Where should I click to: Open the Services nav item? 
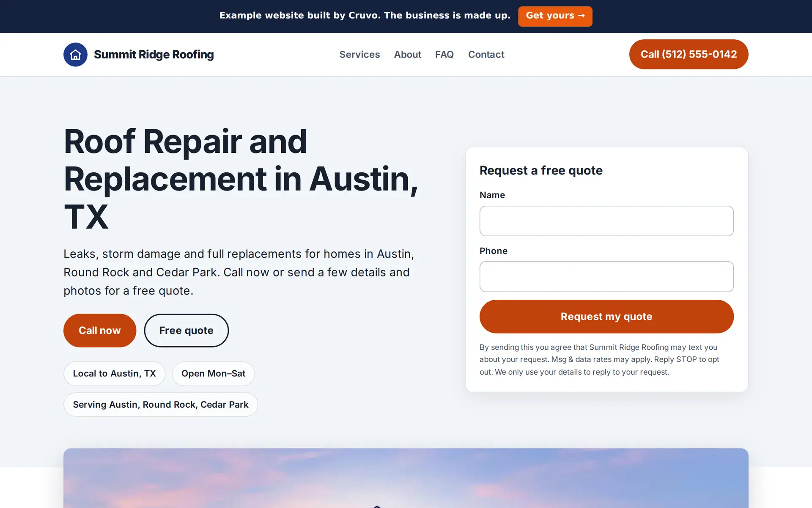click(359, 55)
